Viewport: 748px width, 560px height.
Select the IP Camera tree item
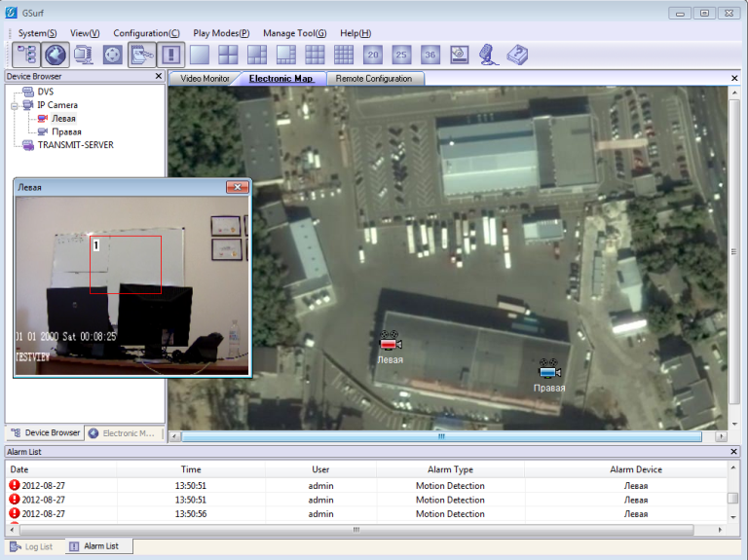click(57, 105)
